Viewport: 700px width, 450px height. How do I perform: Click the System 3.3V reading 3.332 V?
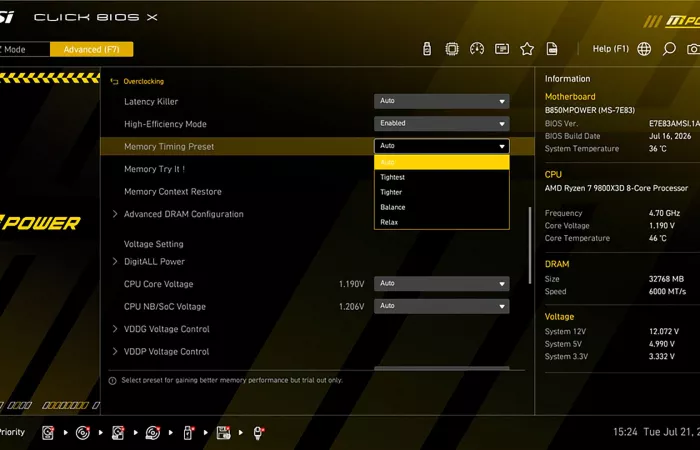tap(662, 356)
